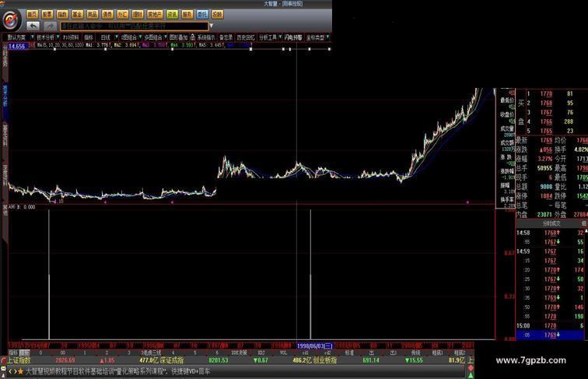Click the star icon in news bar
The height and width of the screenshot is (379, 588).
[x=20, y=371]
